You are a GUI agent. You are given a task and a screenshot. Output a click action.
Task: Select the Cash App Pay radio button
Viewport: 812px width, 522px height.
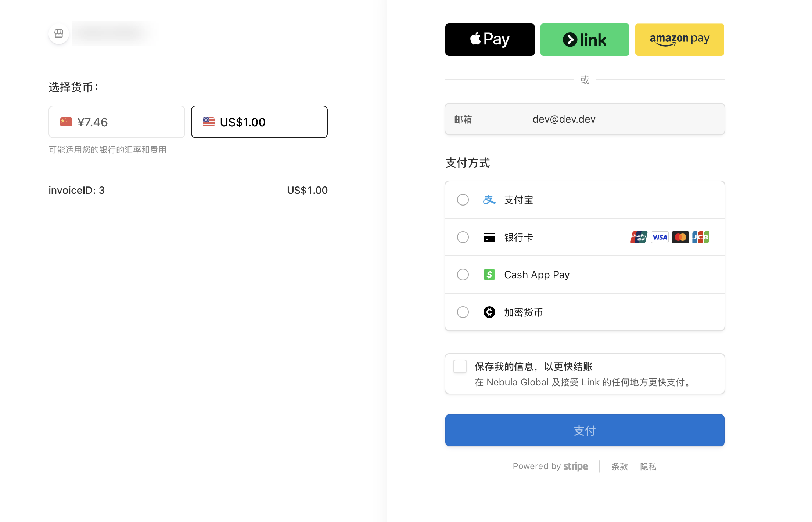[463, 275]
